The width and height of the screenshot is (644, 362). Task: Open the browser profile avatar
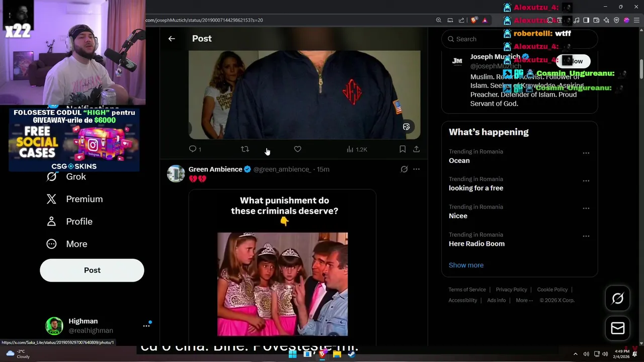(x=626, y=20)
